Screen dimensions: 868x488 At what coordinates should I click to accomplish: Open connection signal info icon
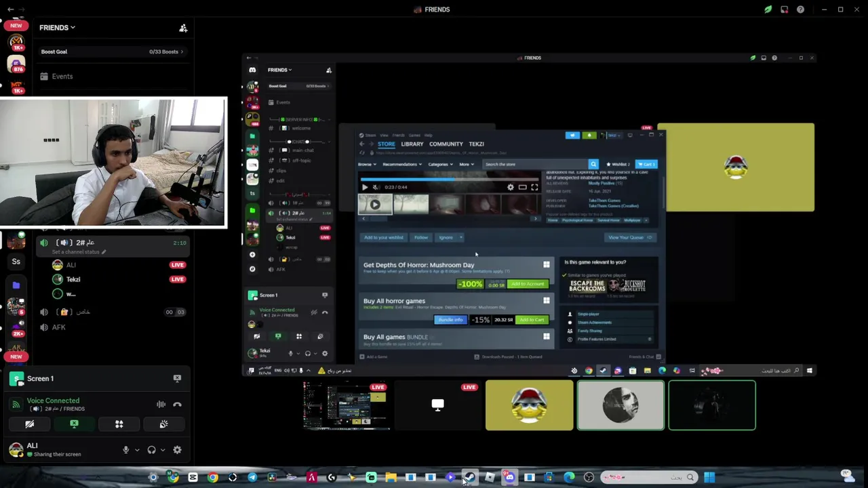coord(16,405)
